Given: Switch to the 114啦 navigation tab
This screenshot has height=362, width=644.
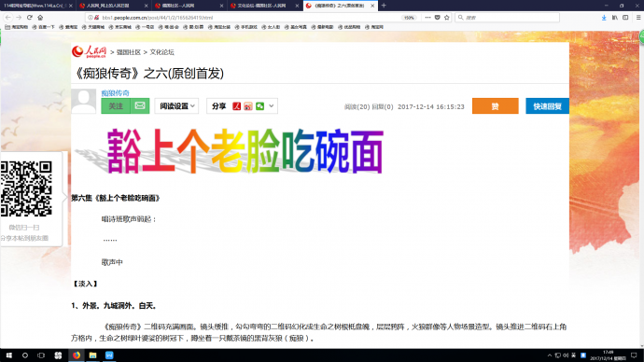Looking at the screenshot, I should point(35,6).
